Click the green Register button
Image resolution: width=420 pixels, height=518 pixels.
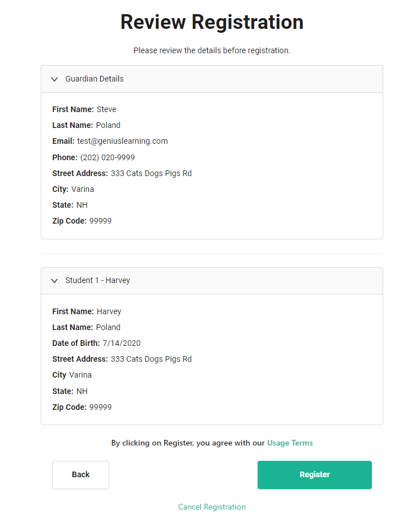point(314,475)
